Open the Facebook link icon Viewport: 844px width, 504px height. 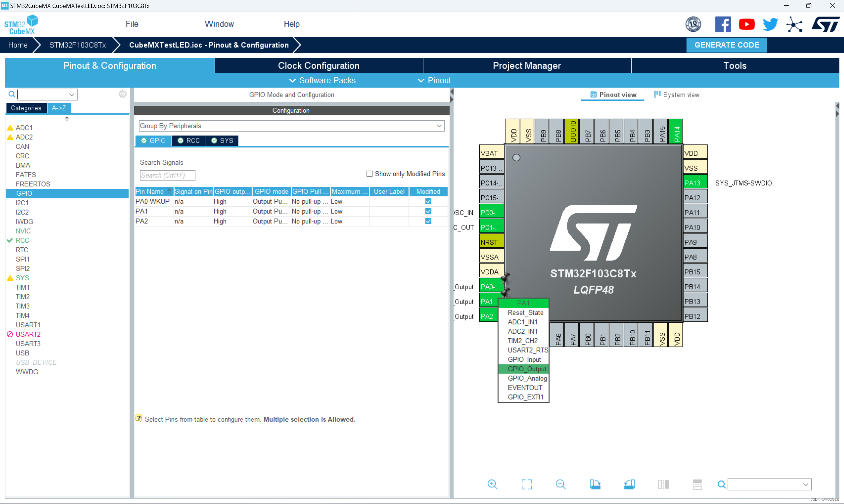pyautogui.click(x=723, y=24)
